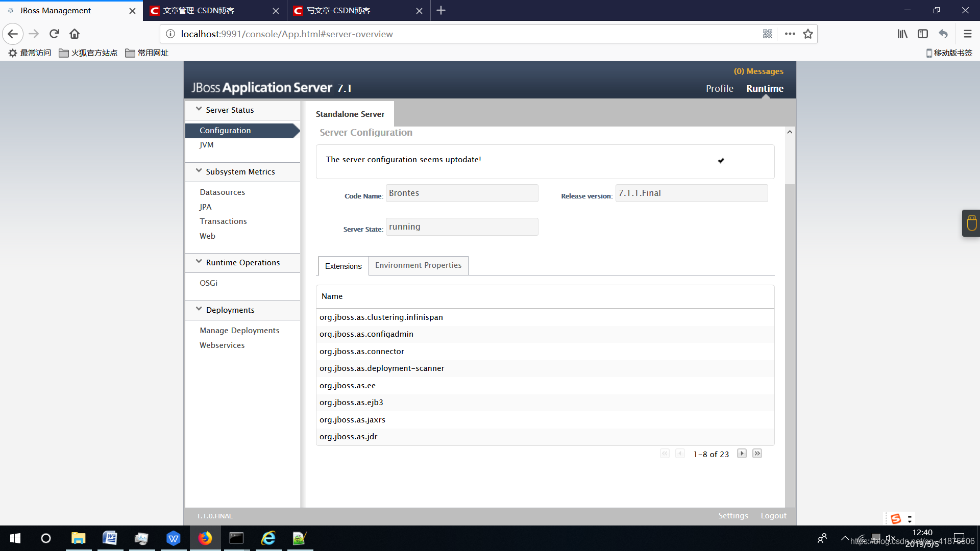
Task: Toggle the Firefox sidebar view
Action: point(923,34)
